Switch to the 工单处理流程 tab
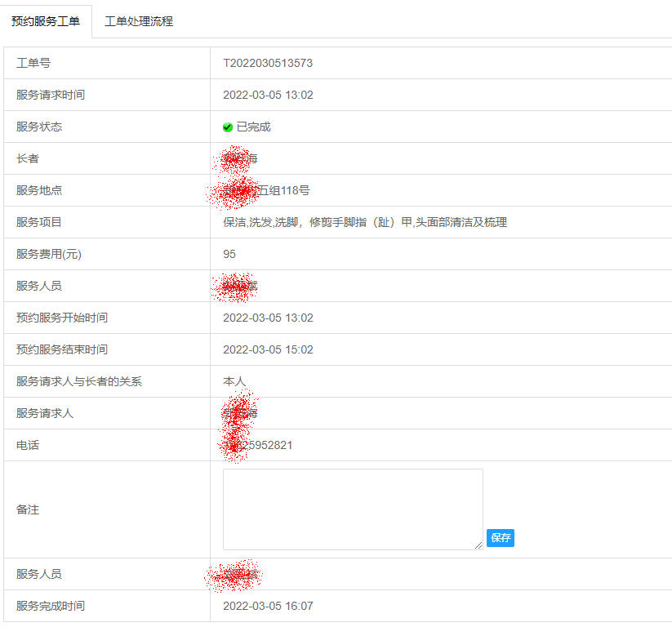The width and height of the screenshot is (672, 636). (139, 21)
